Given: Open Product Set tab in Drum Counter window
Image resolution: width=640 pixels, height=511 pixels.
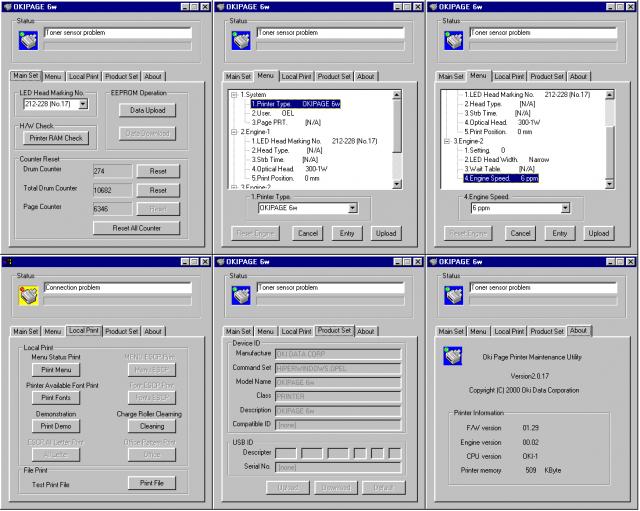Looking at the screenshot, I should pyautogui.click(x=121, y=76).
